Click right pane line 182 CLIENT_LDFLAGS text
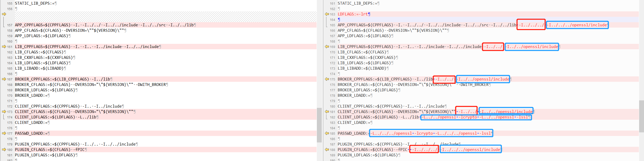The image size is (644, 161). 434,117
